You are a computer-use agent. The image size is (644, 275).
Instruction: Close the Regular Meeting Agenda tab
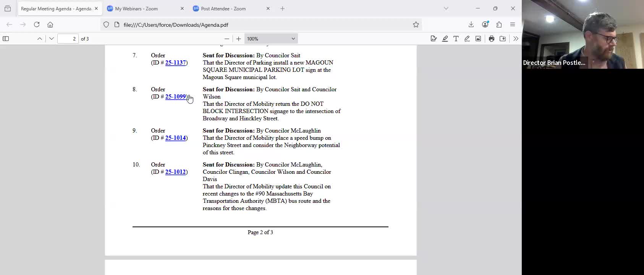pyautogui.click(x=96, y=8)
